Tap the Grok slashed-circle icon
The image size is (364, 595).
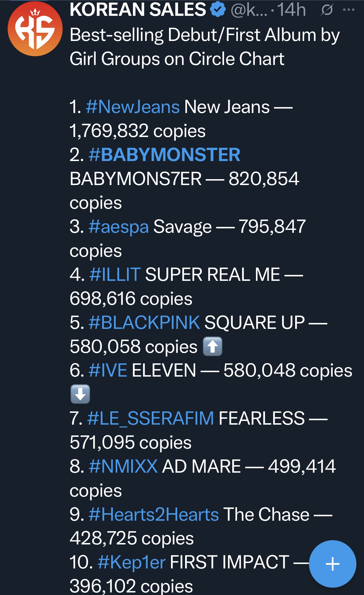click(x=327, y=10)
